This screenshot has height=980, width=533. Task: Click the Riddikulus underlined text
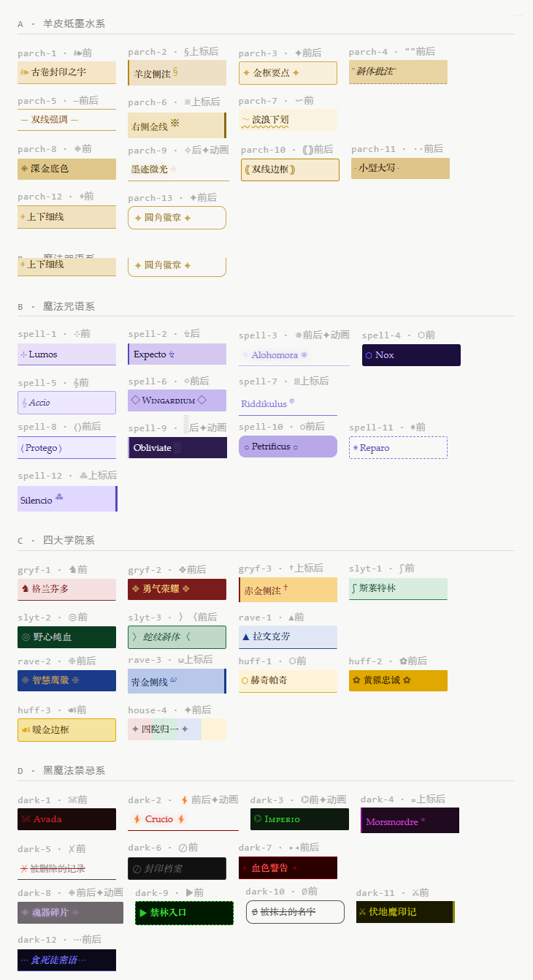point(288,403)
